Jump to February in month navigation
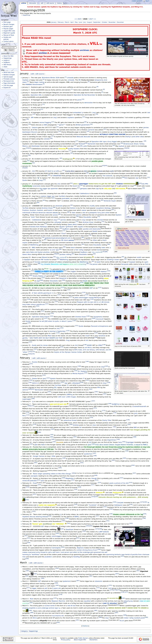 point(60,22)
